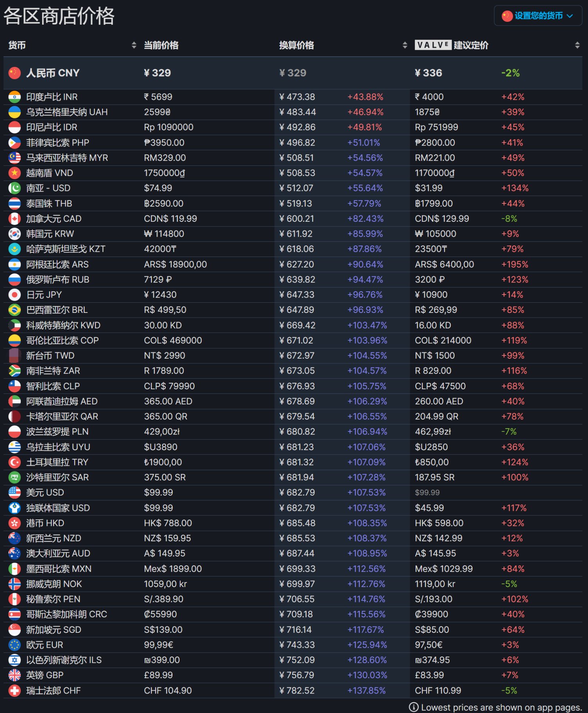Select the 韩国元 KRW currency name
The height and width of the screenshot is (713, 588).
point(50,234)
